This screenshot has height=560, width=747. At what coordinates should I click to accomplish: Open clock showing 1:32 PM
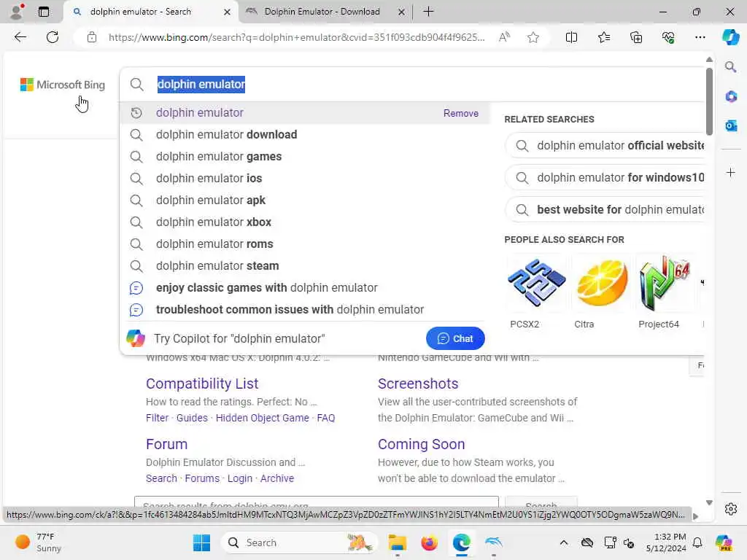pos(665,542)
